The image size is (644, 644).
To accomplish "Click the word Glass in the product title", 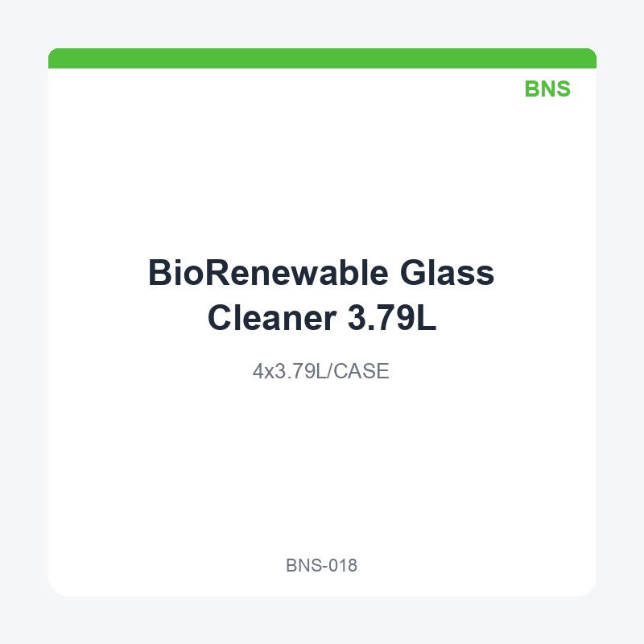I will tap(447, 273).
